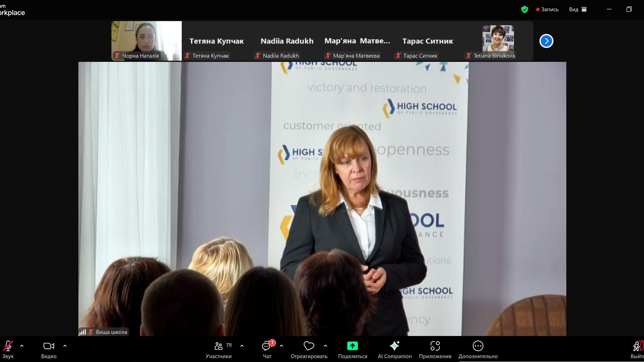Open Дополнительно more options

pyautogui.click(x=478, y=347)
